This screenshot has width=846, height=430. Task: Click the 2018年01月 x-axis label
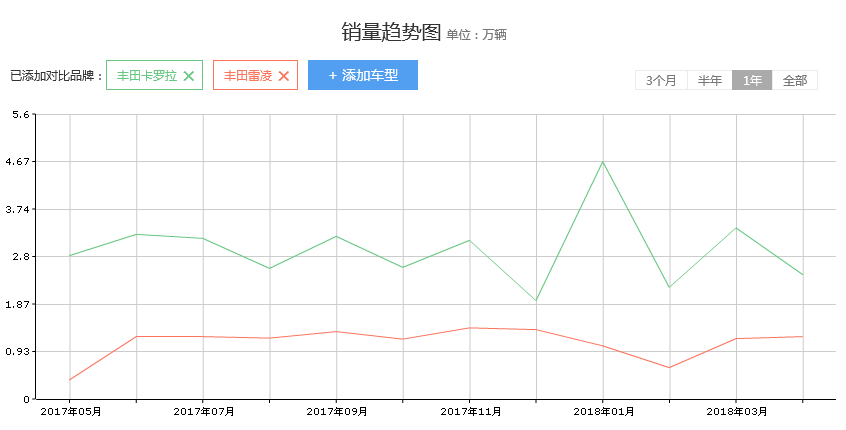tap(603, 411)
